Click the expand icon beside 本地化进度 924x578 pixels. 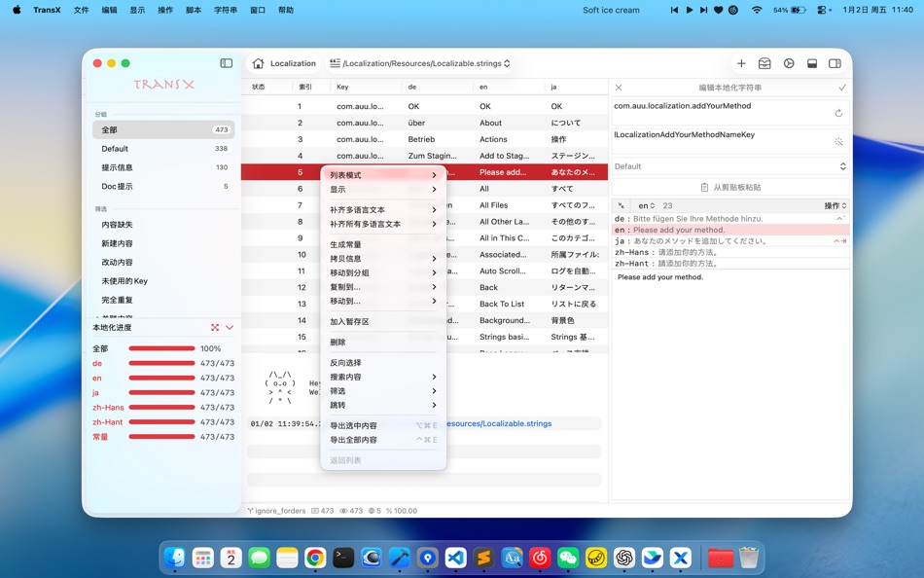215,327
